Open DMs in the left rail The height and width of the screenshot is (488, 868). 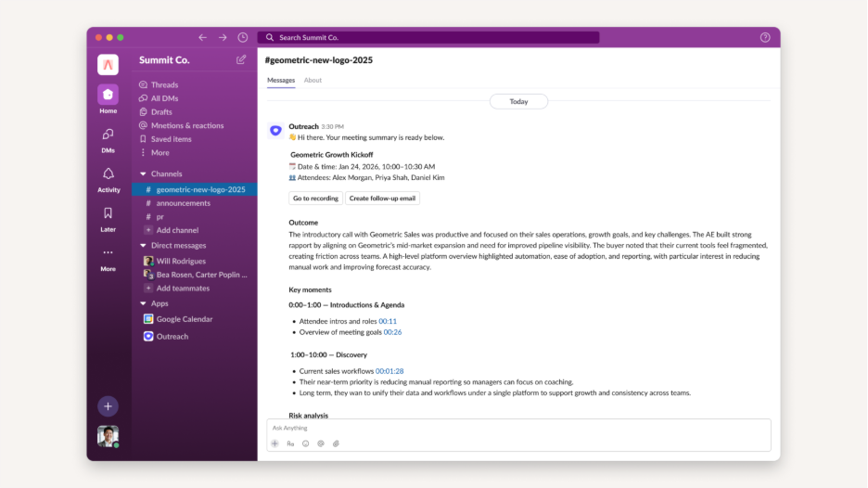108,141
